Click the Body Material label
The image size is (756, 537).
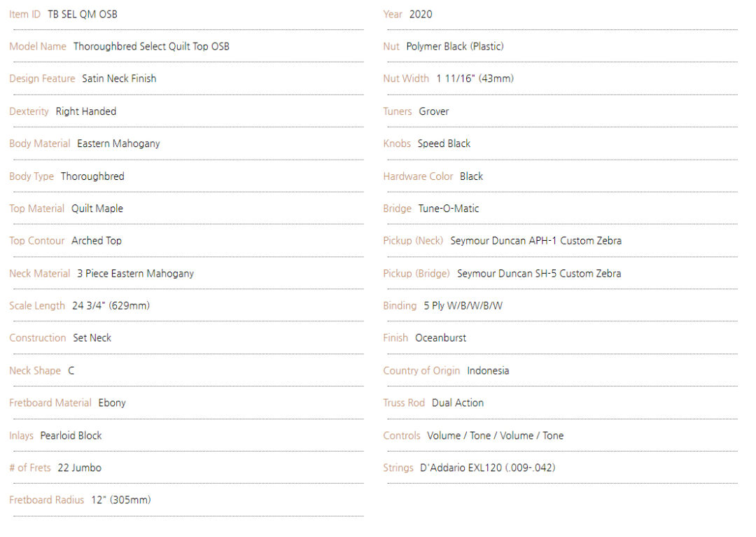[39, 144]
